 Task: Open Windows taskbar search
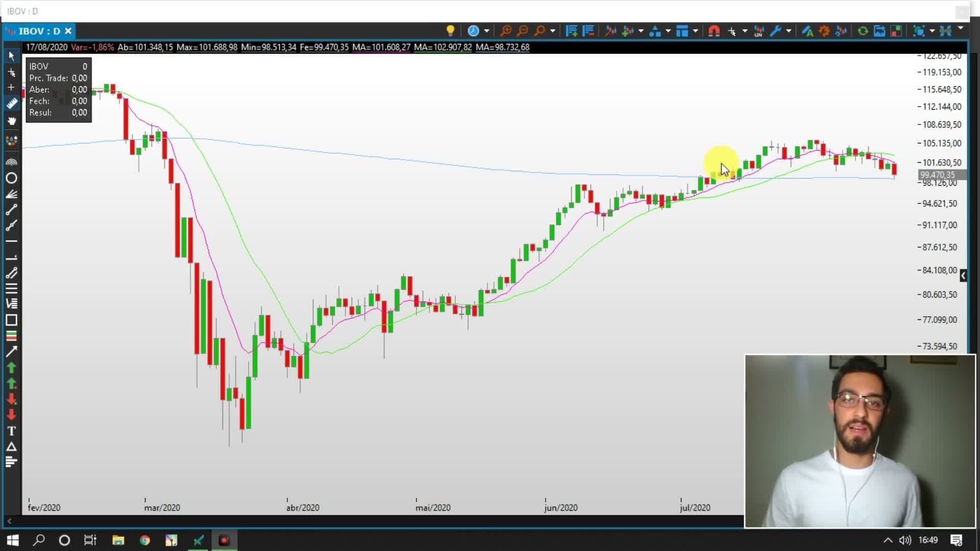pyautogui.click(x=39, y=540)
